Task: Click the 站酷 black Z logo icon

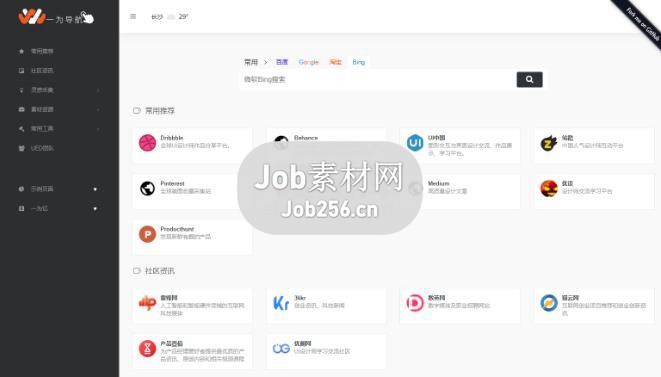Action: click(549, 143)
